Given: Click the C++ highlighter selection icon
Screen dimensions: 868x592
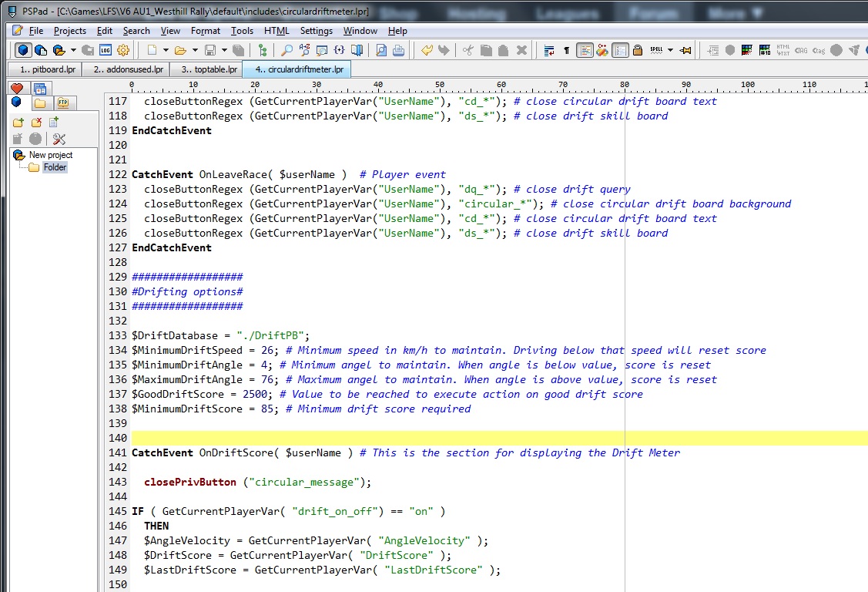Looking at the screenshot, I should (602, 50).
